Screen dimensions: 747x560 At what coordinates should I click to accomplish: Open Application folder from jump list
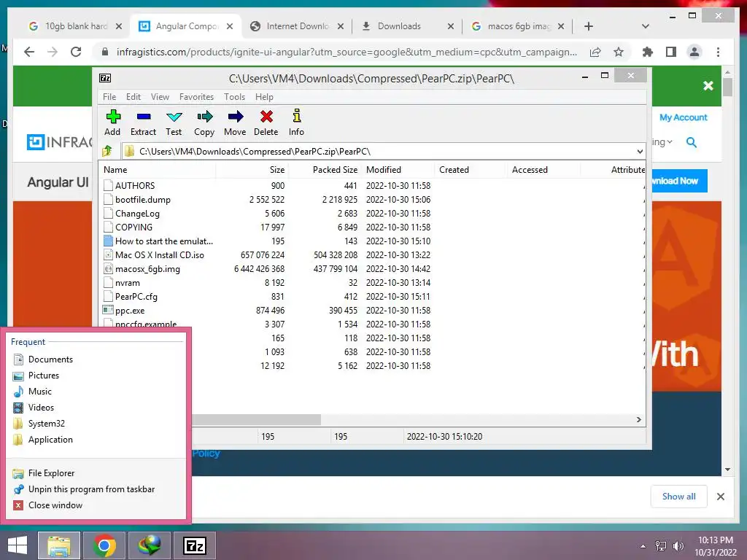[x=96, y=440]
